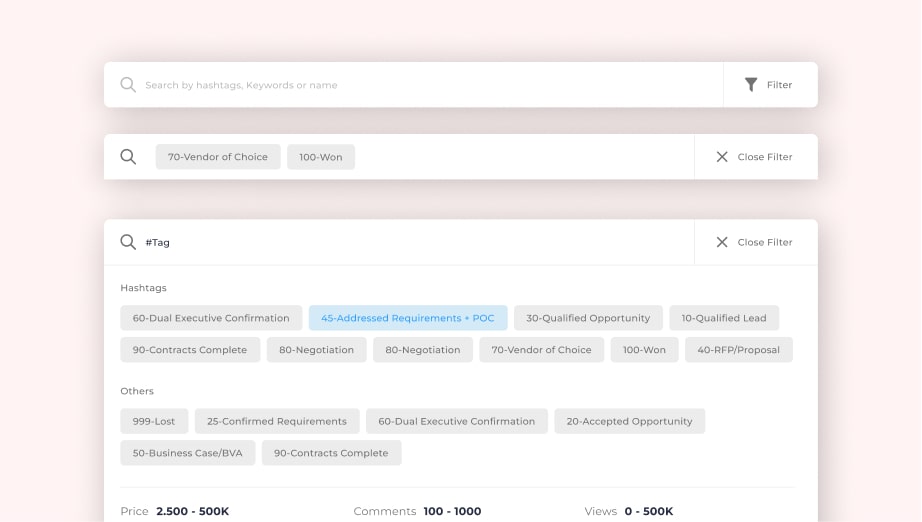Click Close Filter text in the middle bar
Image resolution: width=922 pixels, height=522 pixels.
tap(765, 157)
